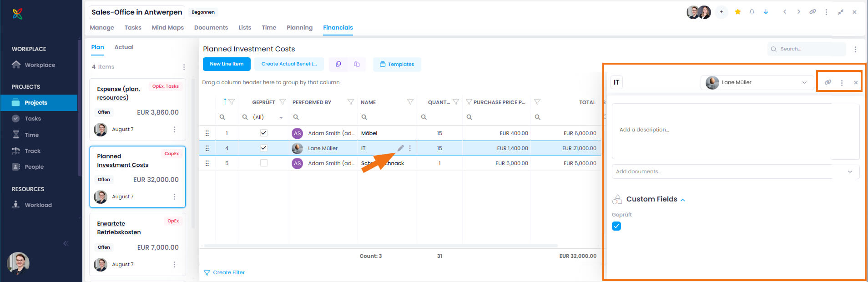Click Create Actual Benefit button
The image size is (868, 282).
[289, 64]
